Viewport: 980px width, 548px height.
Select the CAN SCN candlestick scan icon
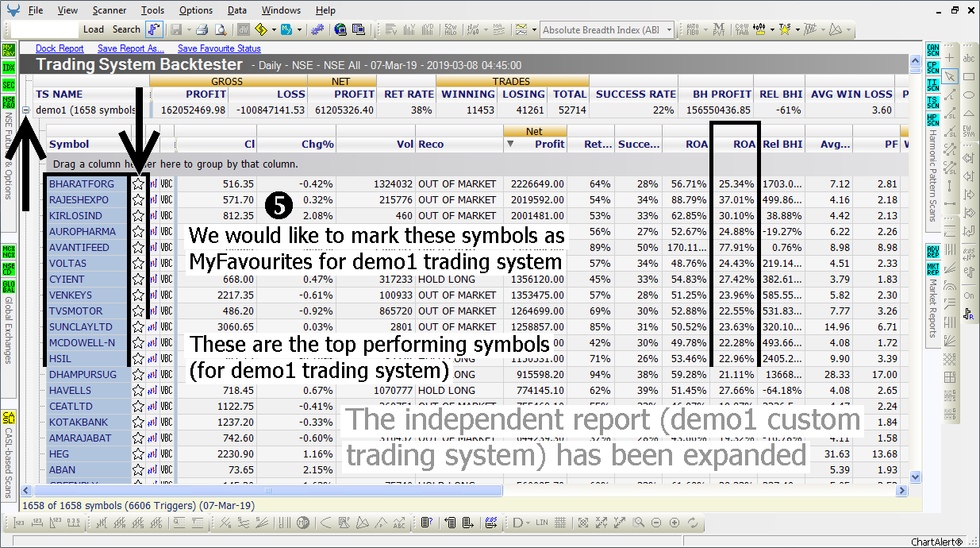tap(932, 51)
